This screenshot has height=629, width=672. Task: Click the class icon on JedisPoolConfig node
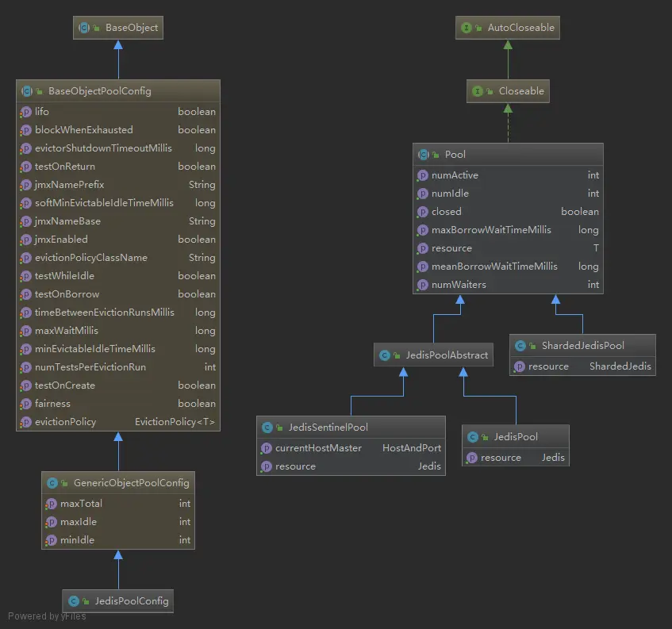click(74, 601)
